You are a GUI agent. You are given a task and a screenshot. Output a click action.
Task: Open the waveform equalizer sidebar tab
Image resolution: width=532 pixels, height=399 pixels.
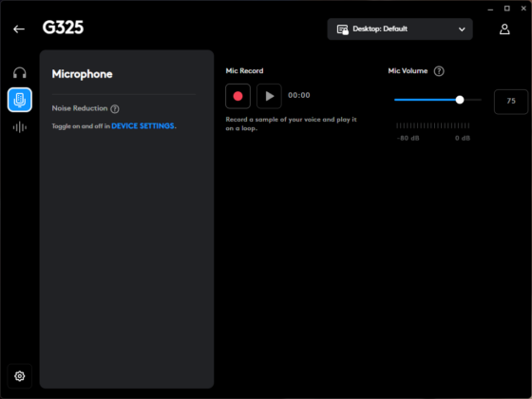[20, 127]
